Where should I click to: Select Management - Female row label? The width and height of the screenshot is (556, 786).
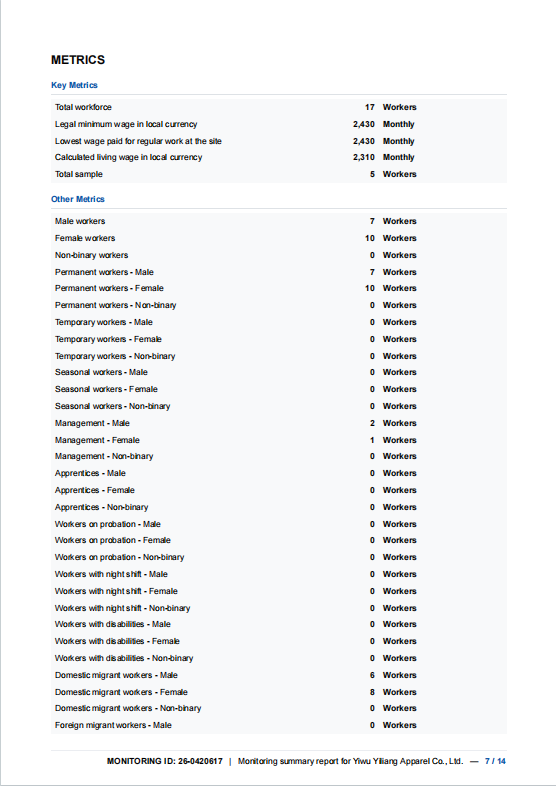97,440
